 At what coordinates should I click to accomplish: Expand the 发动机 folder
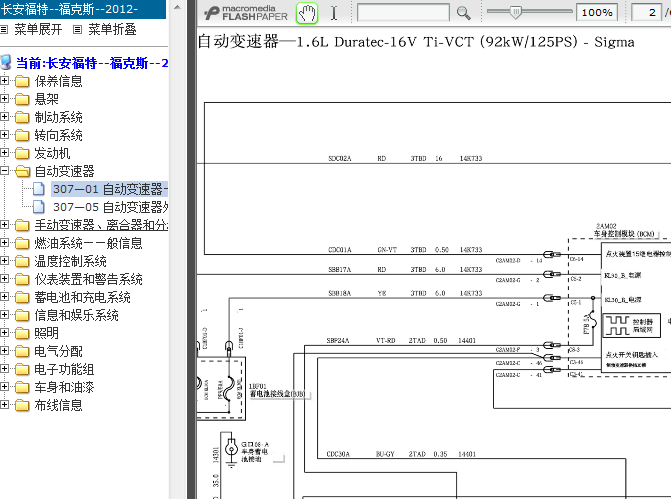(4, 152)
